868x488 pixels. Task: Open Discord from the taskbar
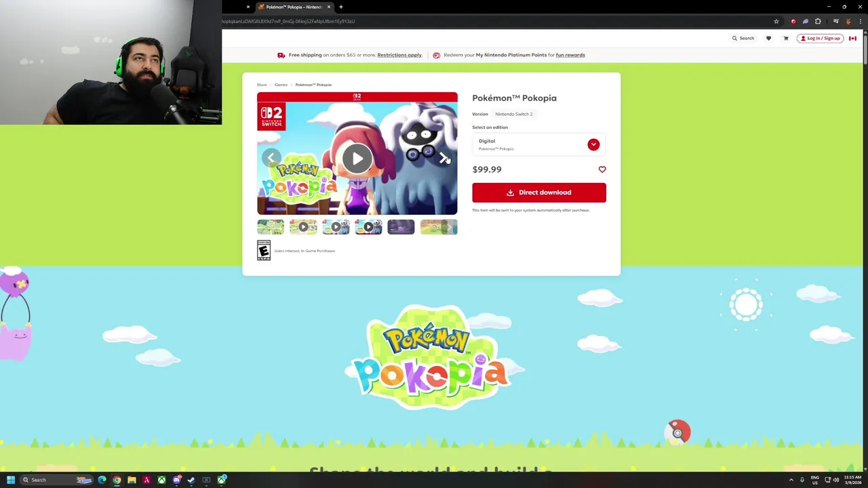tap(176, 480)
